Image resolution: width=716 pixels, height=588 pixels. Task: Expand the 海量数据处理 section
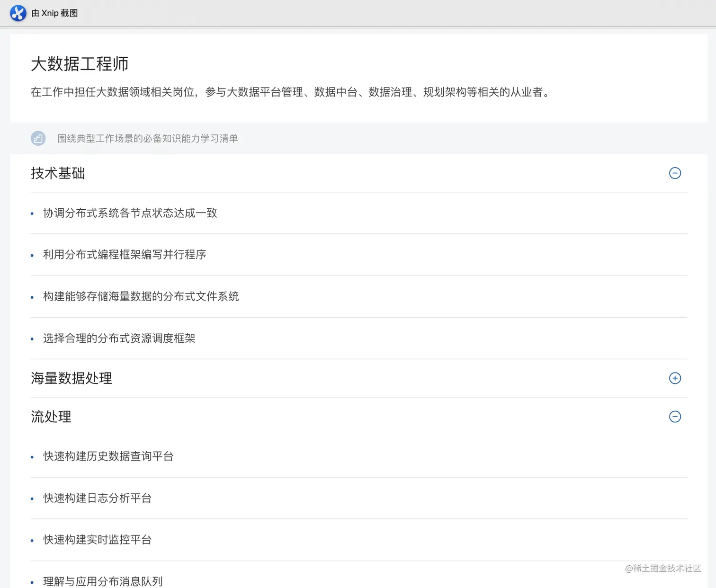pos(675,378)
